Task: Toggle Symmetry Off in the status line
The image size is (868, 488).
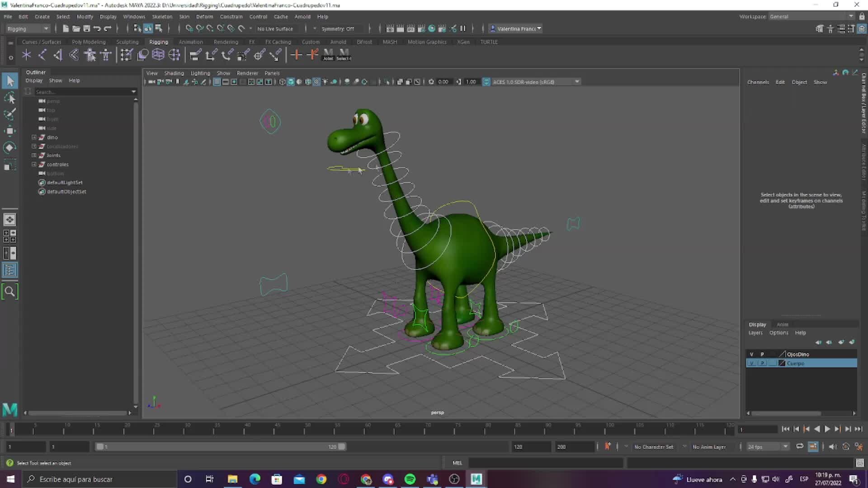Action: [338, 28]
